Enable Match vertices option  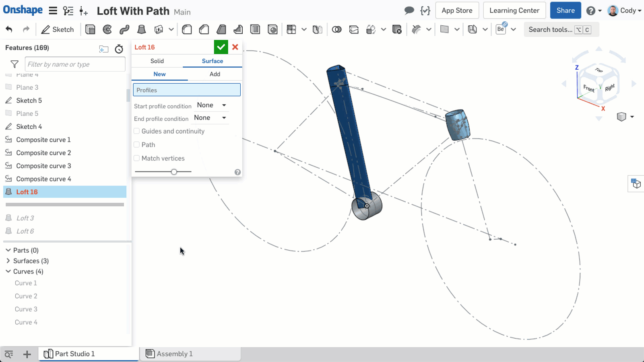(x=136, y=158)
